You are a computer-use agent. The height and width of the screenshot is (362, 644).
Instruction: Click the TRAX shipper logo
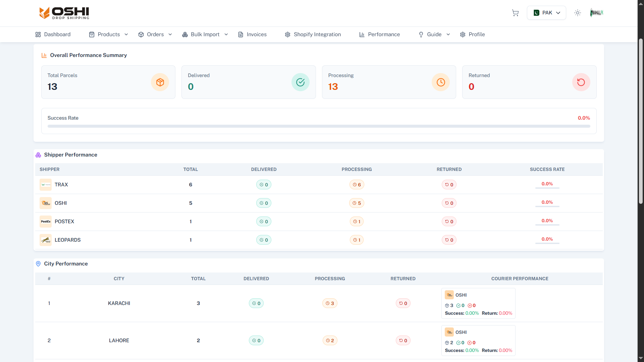click(x=46, y=185)
